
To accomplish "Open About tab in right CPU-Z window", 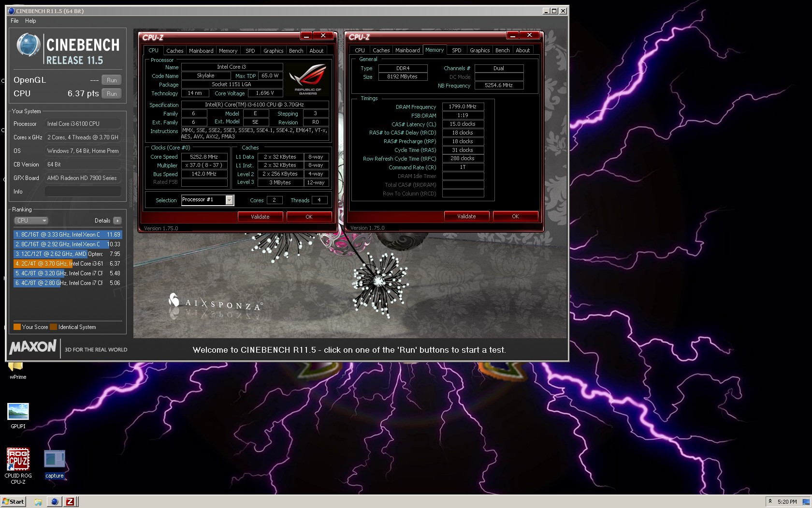I will click(523, 50).
